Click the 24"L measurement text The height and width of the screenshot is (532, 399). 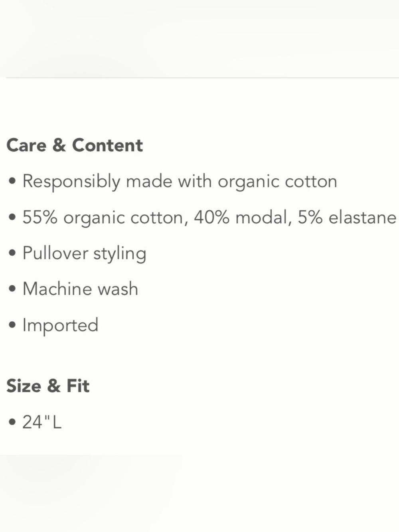coord(42,422)
